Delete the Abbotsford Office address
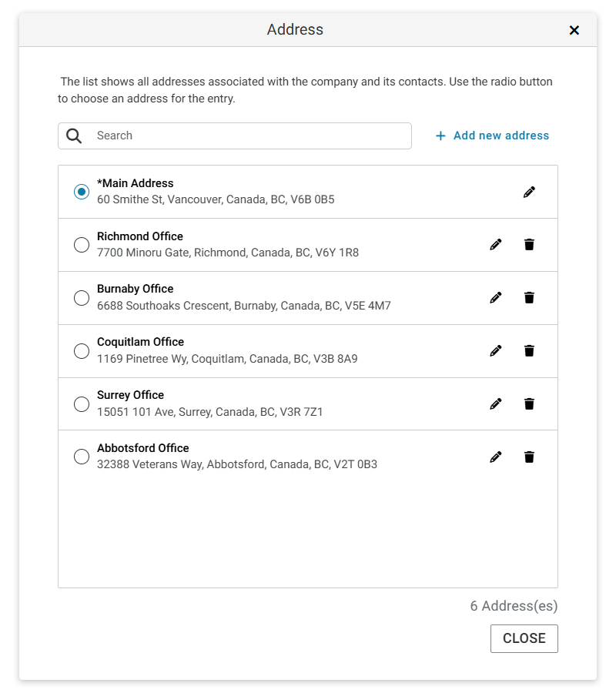616x693 pixels. tap(529, 457)
